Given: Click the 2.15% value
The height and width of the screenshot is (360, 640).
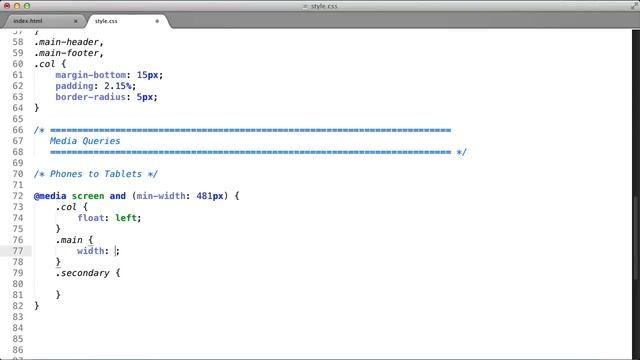Looking at the screenshot, I should point(118,86).
